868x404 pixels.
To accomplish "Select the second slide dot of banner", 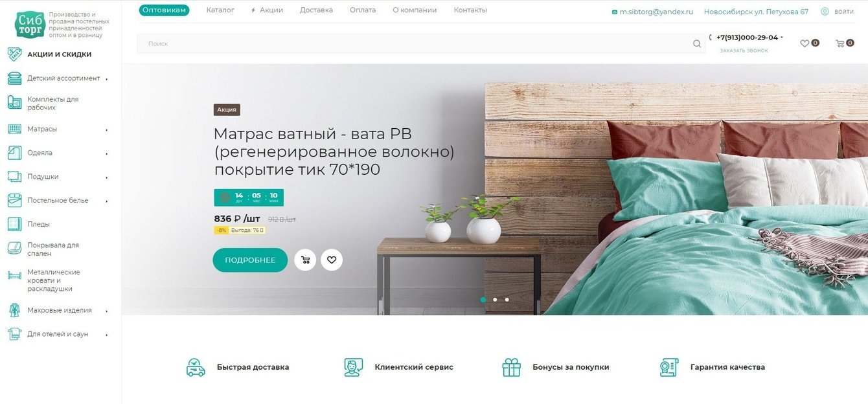I will (x=495, y=300).
